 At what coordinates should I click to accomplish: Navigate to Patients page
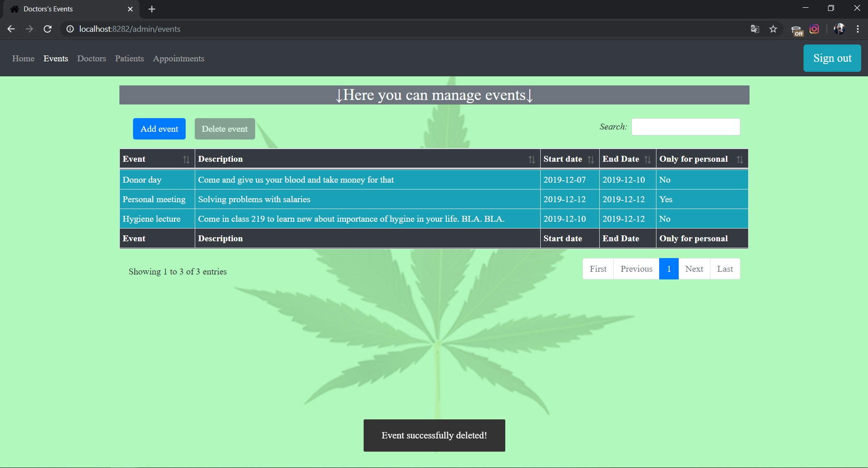tap(129, 59)
